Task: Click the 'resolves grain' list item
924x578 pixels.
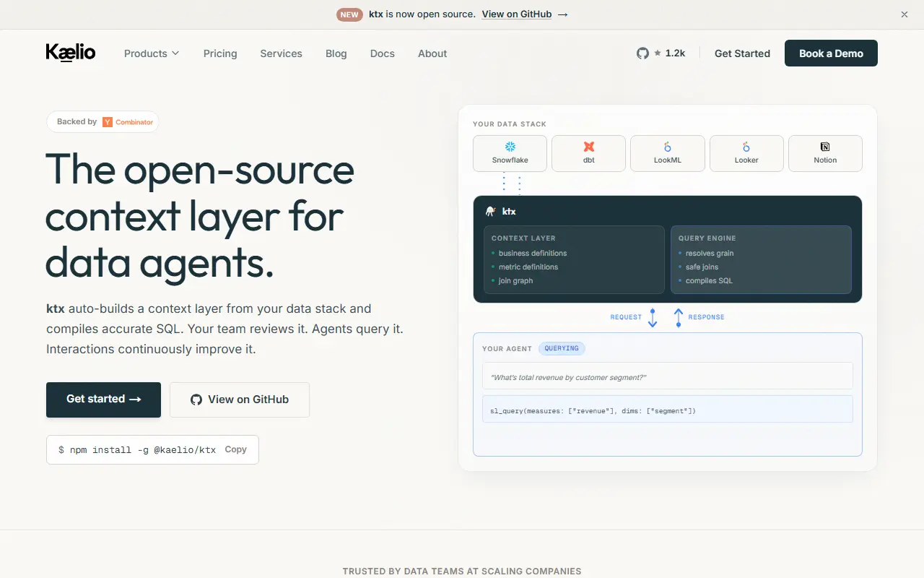Action: point(710,254)
